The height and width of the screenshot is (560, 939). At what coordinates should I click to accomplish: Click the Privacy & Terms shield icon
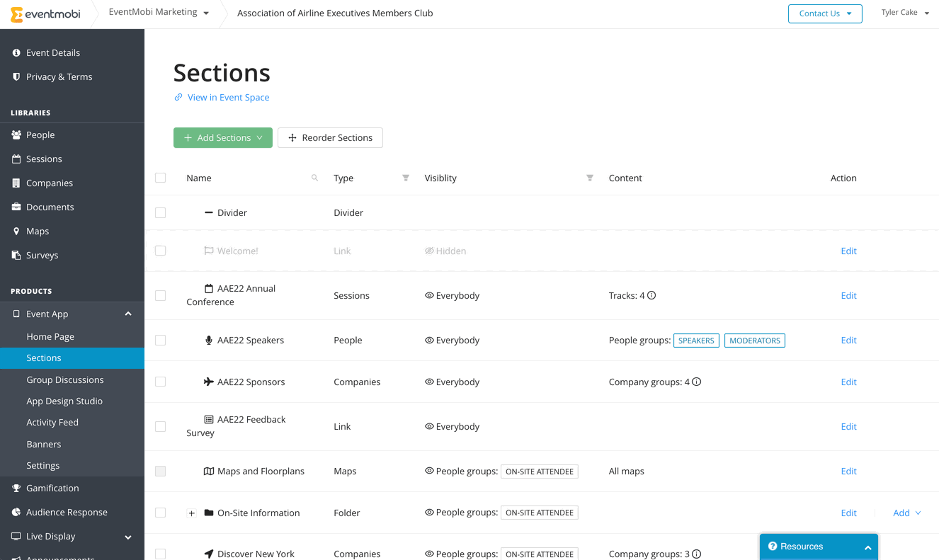click(x=16, y=76)
